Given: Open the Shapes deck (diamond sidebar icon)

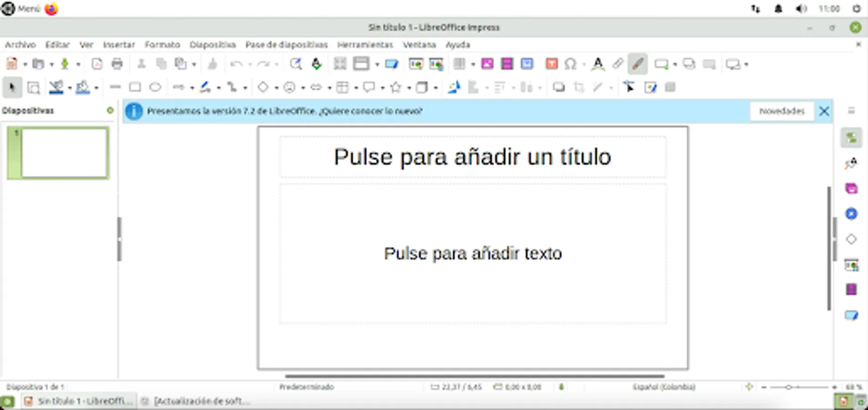Looking at the screenshot, I should click(851, 239).
